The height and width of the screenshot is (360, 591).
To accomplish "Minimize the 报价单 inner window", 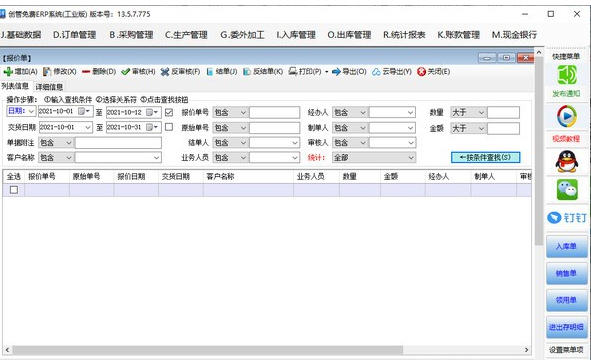I will pos(488,58).
